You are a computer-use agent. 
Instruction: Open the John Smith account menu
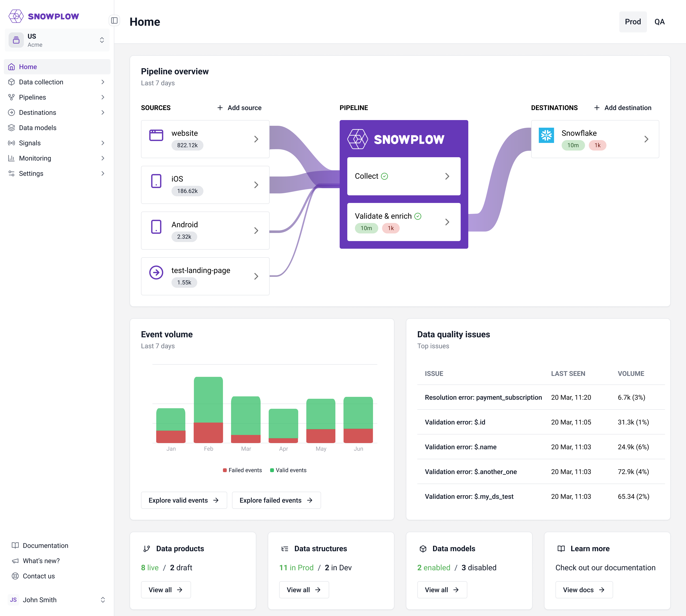[57, 599]
